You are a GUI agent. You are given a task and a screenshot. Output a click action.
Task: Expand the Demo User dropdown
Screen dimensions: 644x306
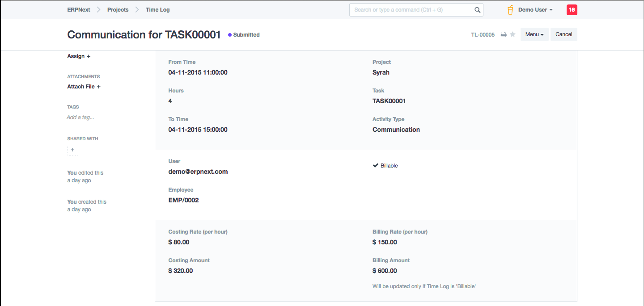pos(535,10)
